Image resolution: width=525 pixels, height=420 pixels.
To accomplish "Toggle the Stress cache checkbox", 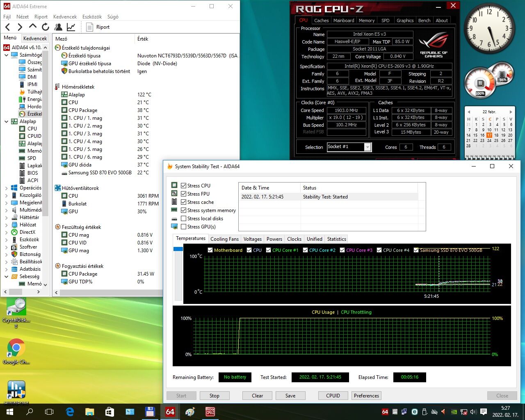I will (x=184, y=202).
